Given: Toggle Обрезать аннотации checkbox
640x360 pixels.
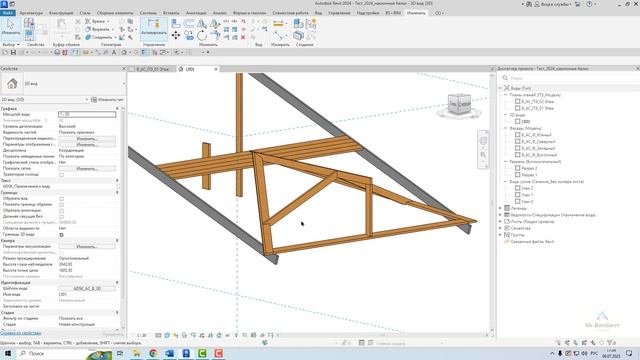Looking at the screenshot, I should pos(62,211).
